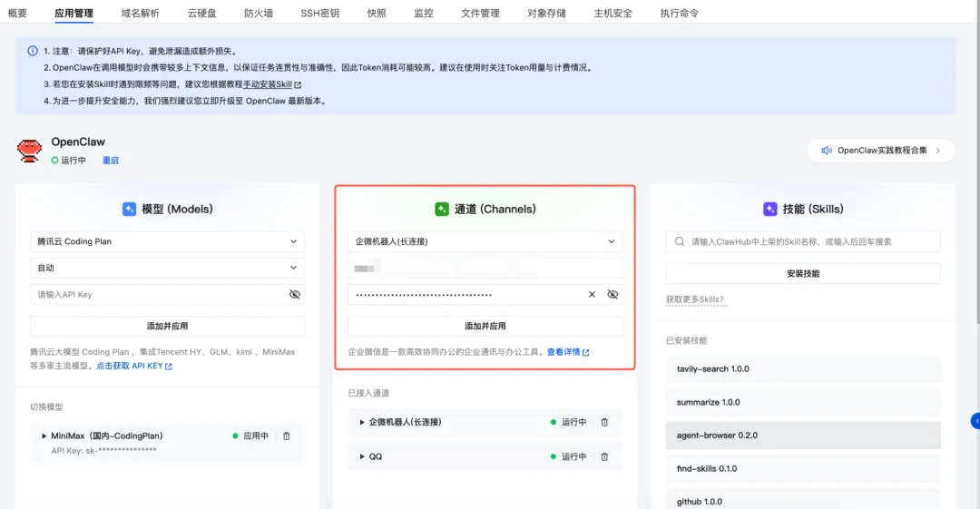The height and width of the screenshot is (509, 980).
Task: Click the search magnifier icon in Skills
Action: [680, 241]
